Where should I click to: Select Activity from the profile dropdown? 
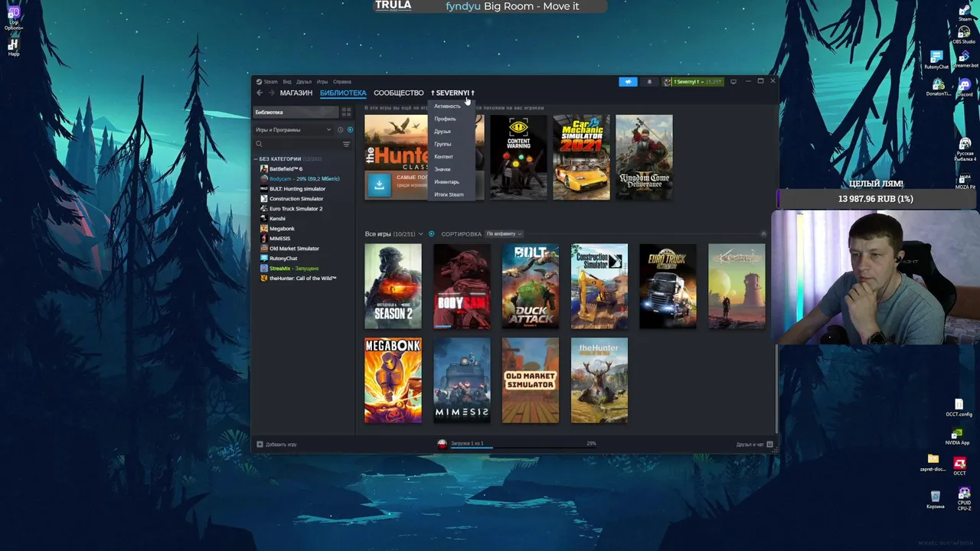click(x=447, y=106)
